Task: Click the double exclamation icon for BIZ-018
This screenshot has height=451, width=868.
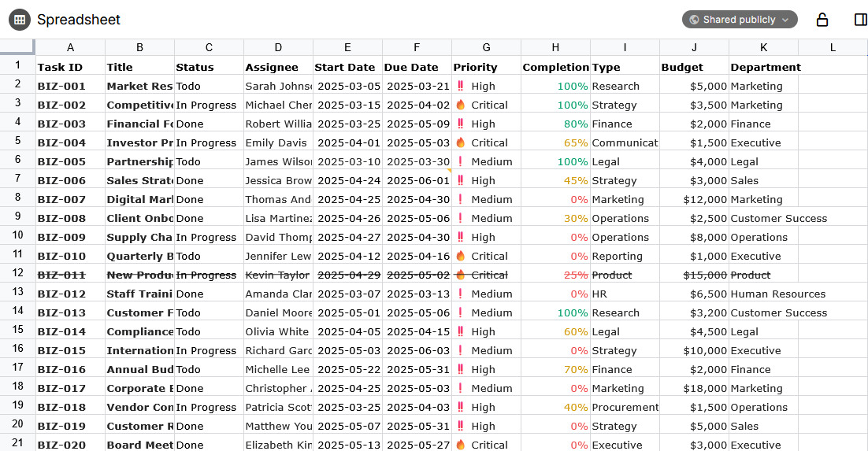Action: (461, 407)
